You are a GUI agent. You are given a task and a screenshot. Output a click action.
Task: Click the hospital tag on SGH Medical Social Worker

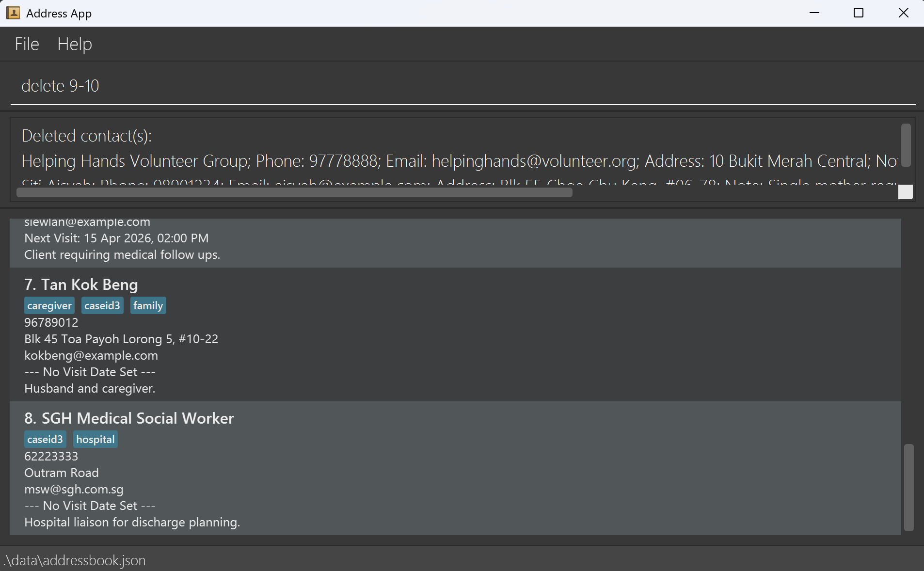[95, 440]
